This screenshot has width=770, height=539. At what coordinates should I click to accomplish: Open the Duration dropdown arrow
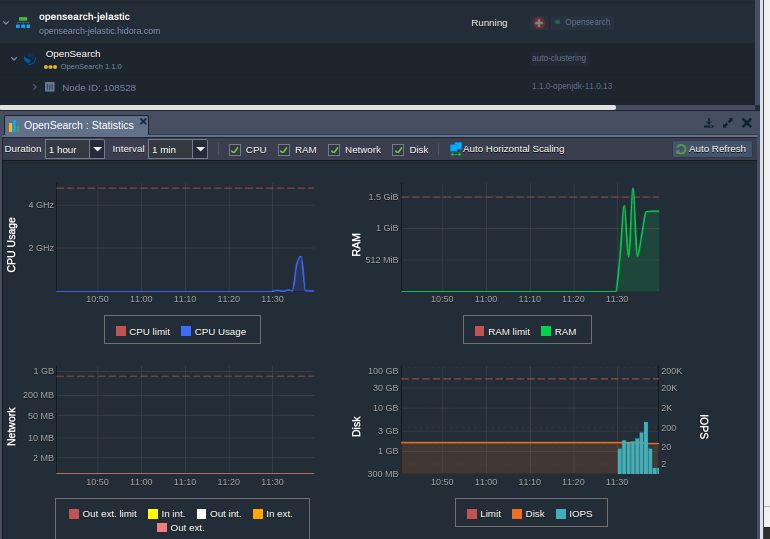97,149
